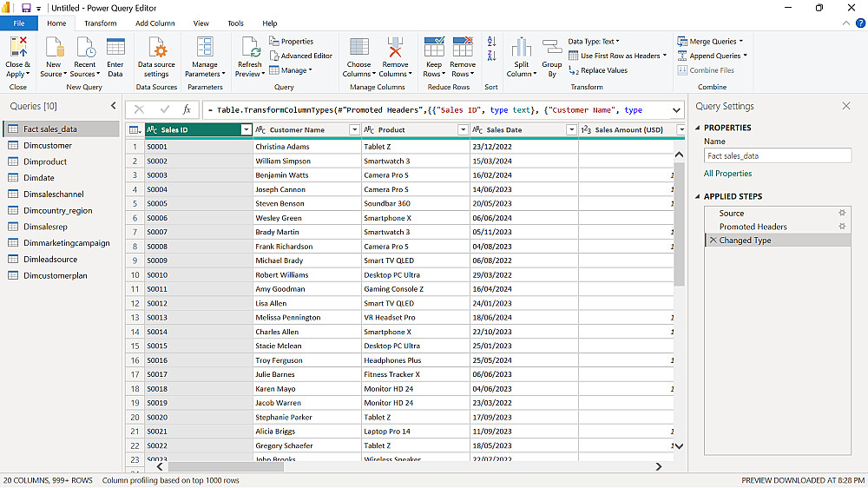Expand the Data Type: Text dropdown
This screenshot has height=488, width=868.
595,41
